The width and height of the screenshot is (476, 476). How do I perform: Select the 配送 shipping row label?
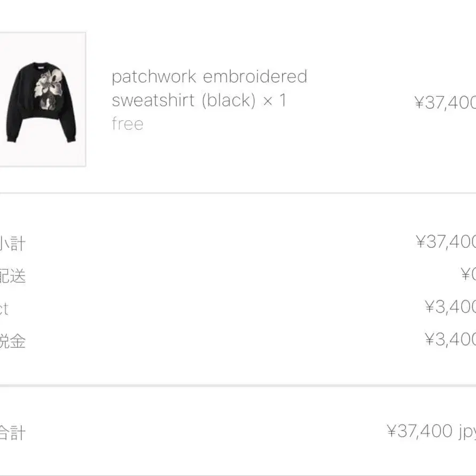[11, 276]
